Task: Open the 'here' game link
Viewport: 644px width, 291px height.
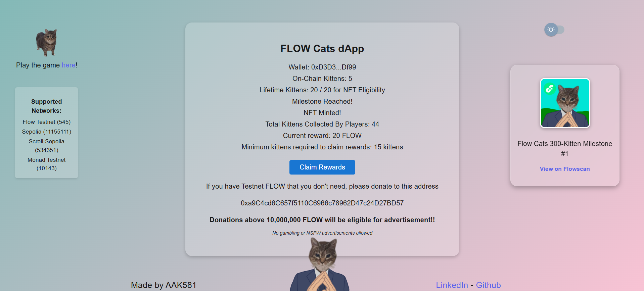Action: click(x=68, y=65)
